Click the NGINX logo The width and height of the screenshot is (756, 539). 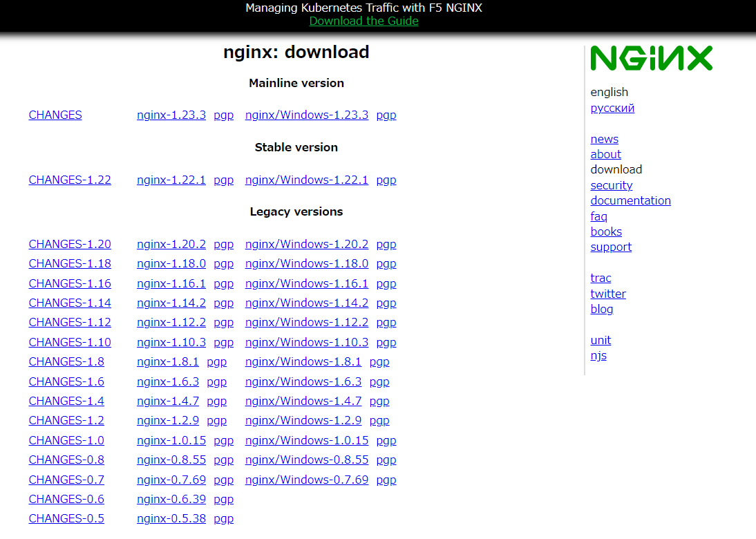[x=652, y=58]
